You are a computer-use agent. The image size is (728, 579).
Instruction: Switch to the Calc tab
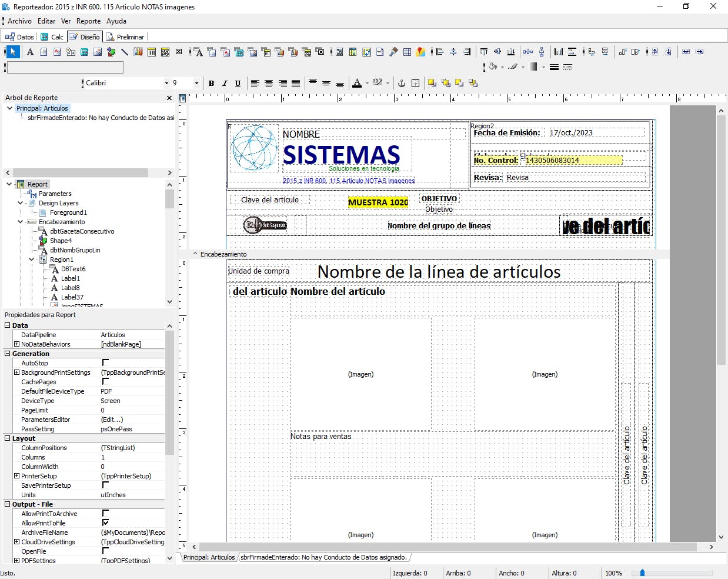pyautogui.click(x=52, y=36)
